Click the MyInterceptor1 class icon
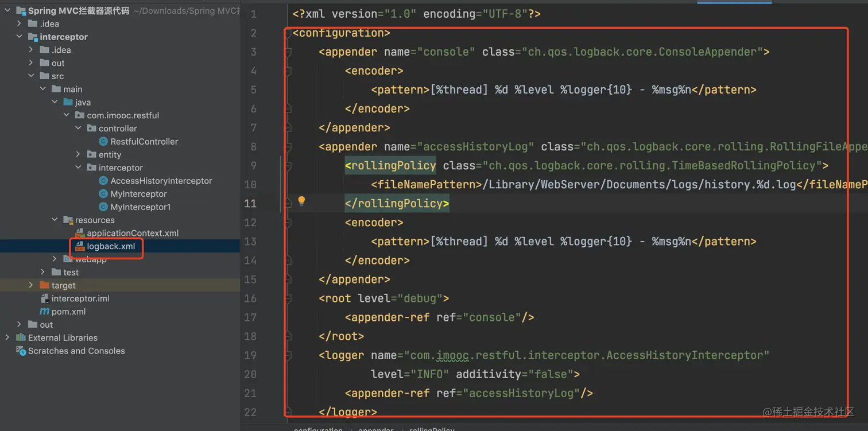This screenshot has width=868, height=431. (103, 207)
